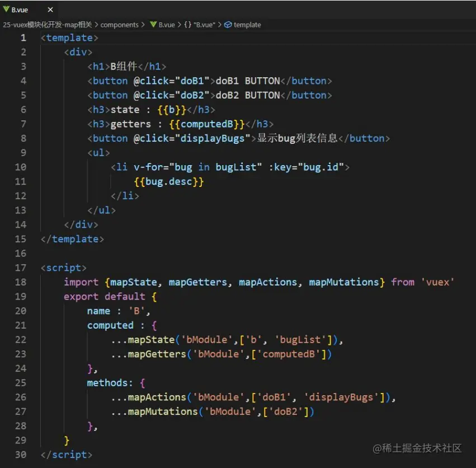Click the braces icon in the breadcrumb
This screenshot has width=476, height=468.
[x=187, y=25]
